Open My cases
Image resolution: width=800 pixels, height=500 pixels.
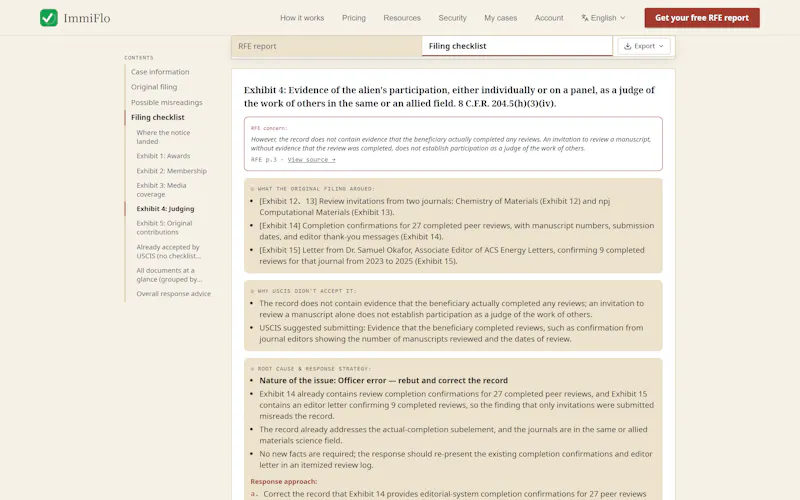click(x=501, y=18)
